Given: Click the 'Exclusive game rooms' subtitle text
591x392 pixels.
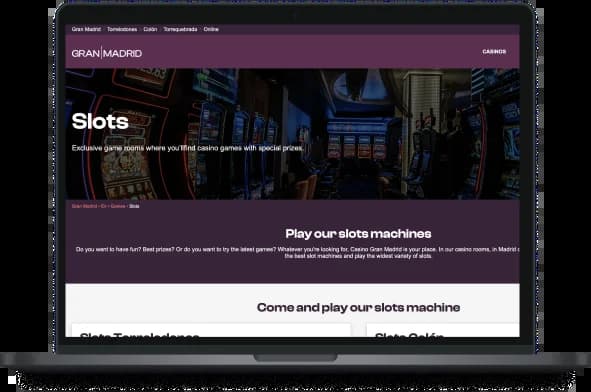Looking at the screenshot, I should [x=187, y=148].
